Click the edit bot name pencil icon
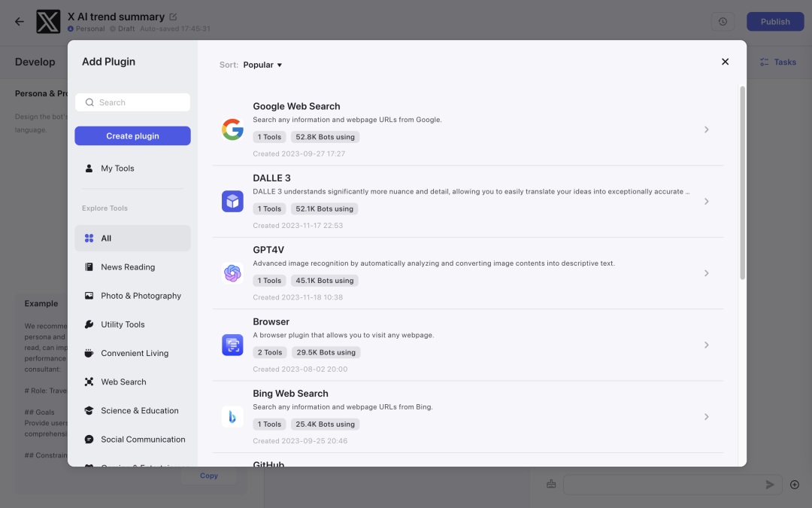This screenshot has height=508, width=812. (x=174, y=17)
